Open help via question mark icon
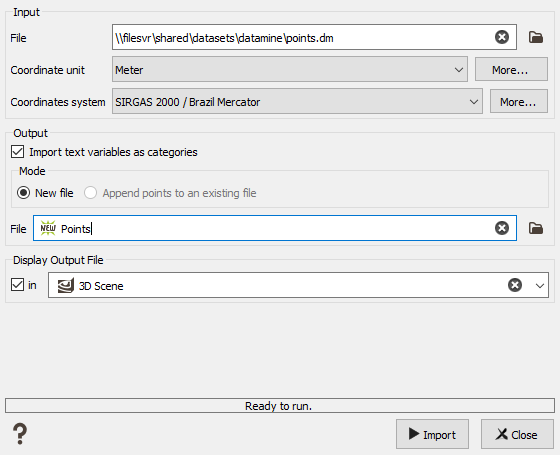Image resolution: width=560 pixels, height=455 pixels. click(20, 434)
